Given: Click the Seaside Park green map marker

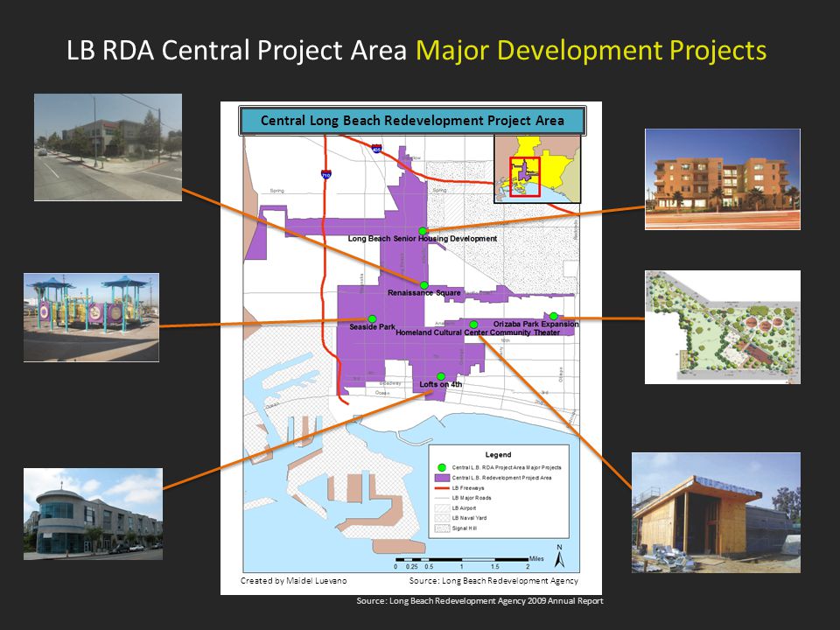Looking at the screenshot, I should click(373, 319).
